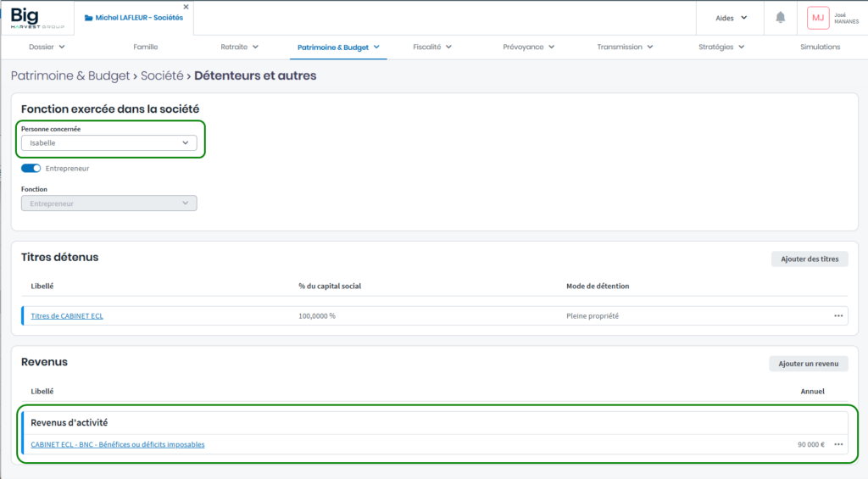Image resolution: width=868 pixels, height=479 pixels.
Task: Expand the Fonction dropdown
Action: (x=108, y=203)
